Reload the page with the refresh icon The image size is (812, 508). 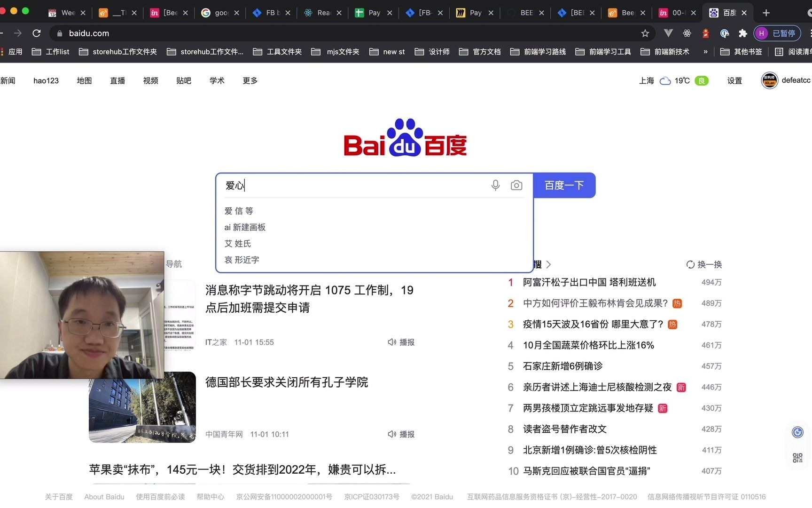[x=37, y=33]
